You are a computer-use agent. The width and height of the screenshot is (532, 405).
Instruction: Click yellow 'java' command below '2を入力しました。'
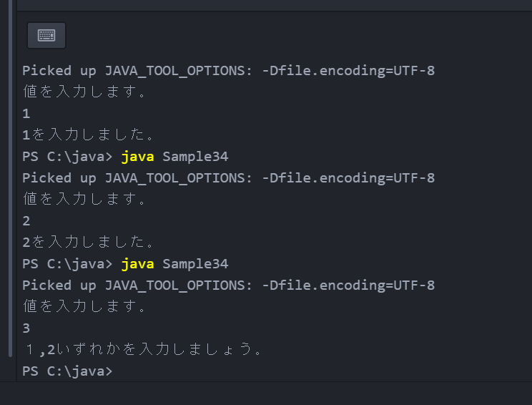[138, 264]
